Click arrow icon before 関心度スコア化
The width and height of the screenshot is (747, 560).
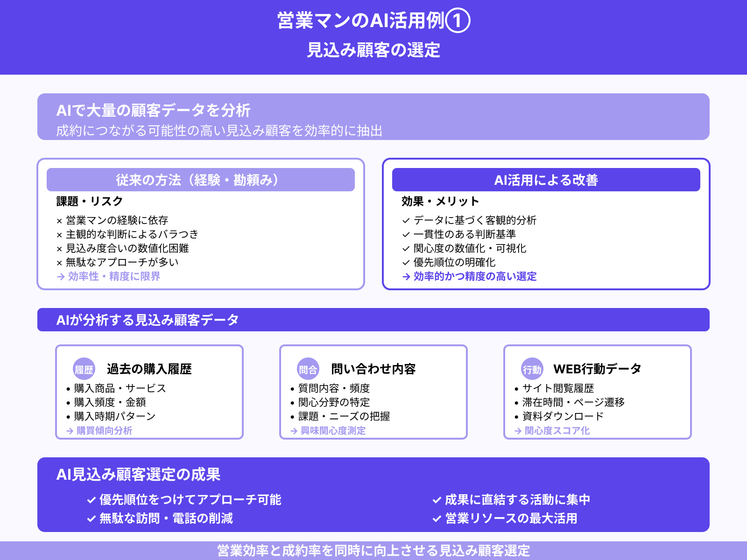(518, 431)
